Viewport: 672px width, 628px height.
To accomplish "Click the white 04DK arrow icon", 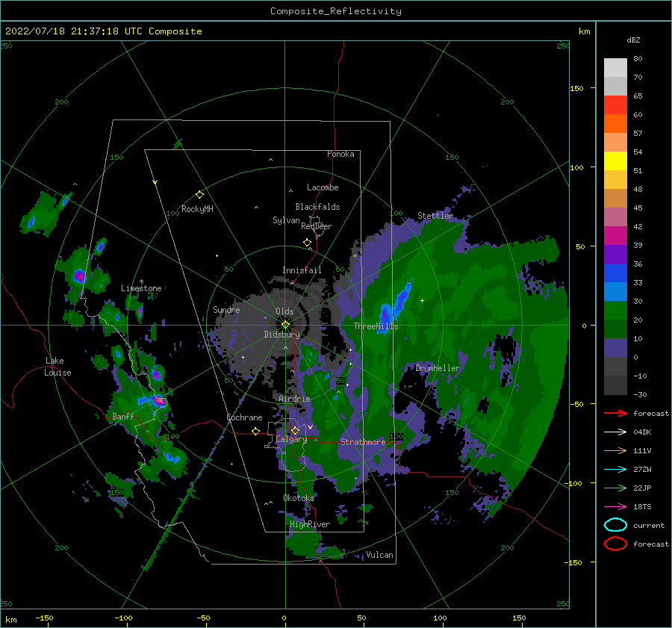I will (x=615, y=432).
